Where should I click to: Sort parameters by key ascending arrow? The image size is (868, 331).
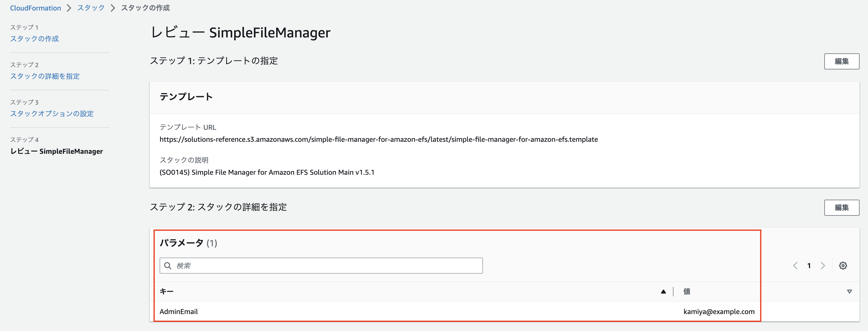coord(663,292)
